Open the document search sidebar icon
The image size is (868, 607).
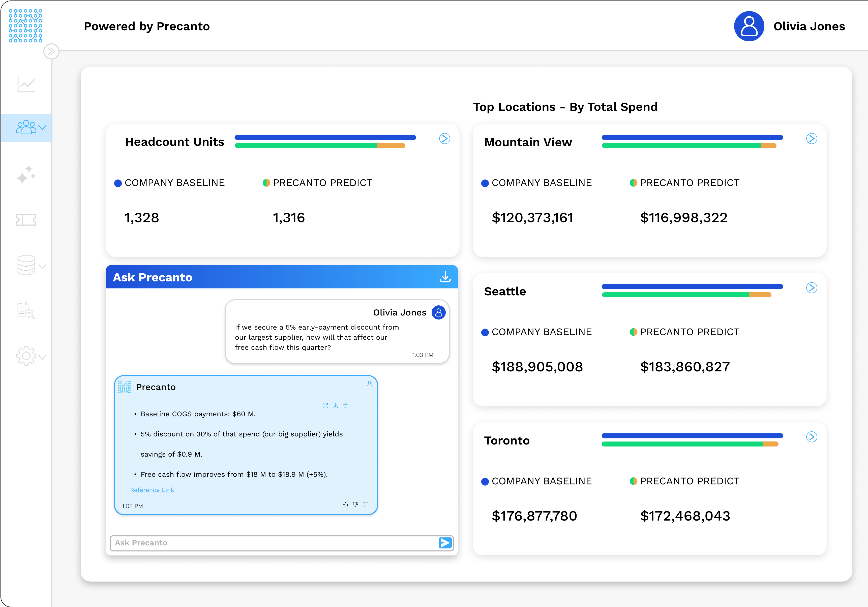click(26, 310)
